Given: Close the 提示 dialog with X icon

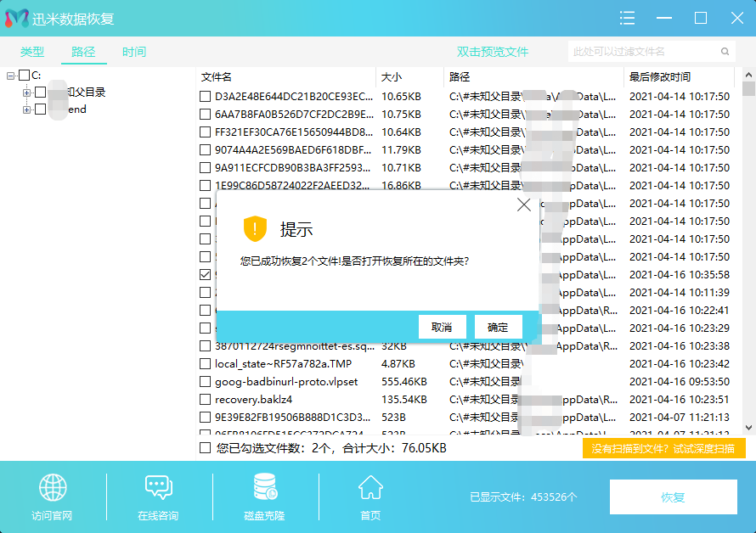Looking at the screenshot, I should [x=524, y=205].
